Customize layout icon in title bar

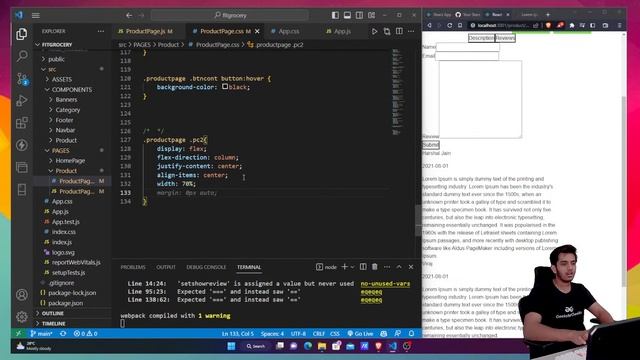371,16
